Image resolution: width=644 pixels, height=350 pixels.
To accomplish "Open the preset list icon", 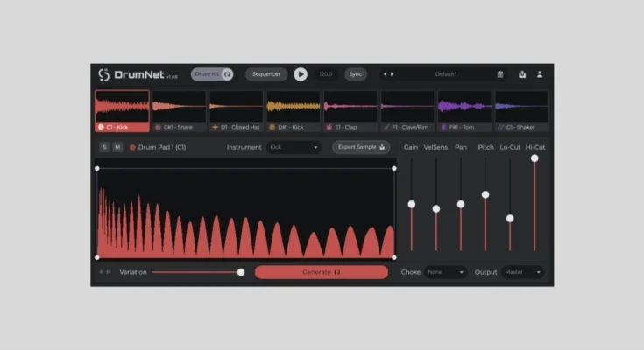I will click(499, 74).
